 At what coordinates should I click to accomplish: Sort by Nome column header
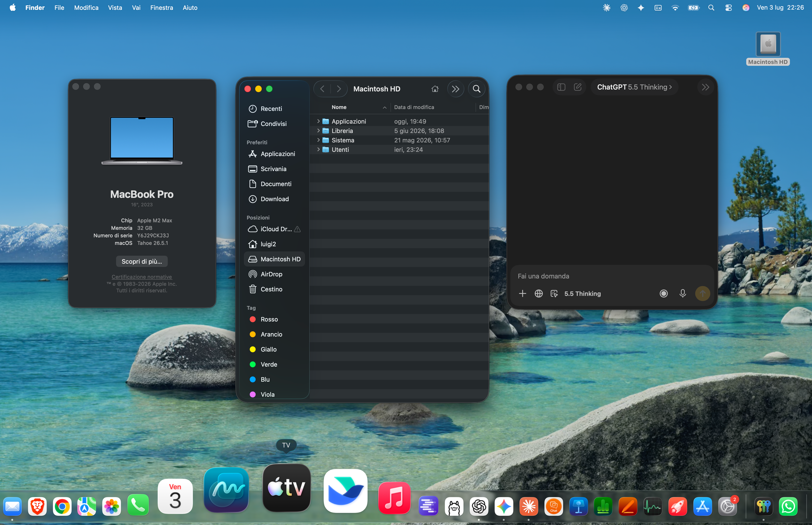350,107
